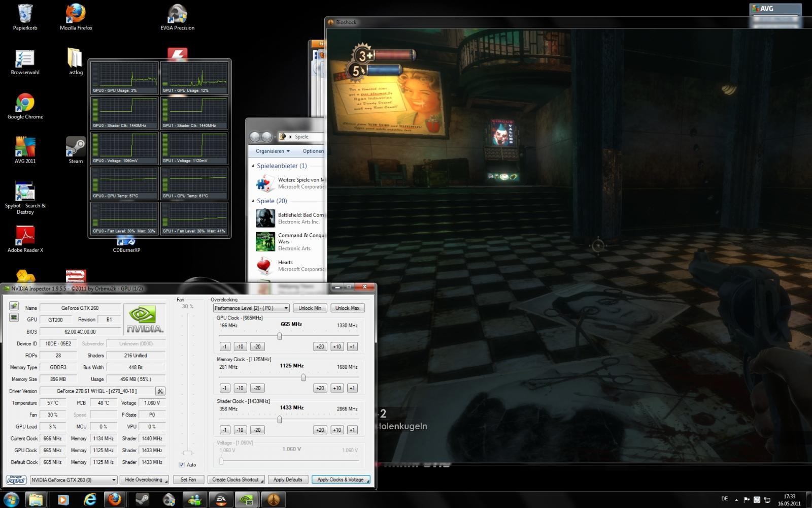Open the Spybot Search & Destroy shortcut

pos(25,198)
